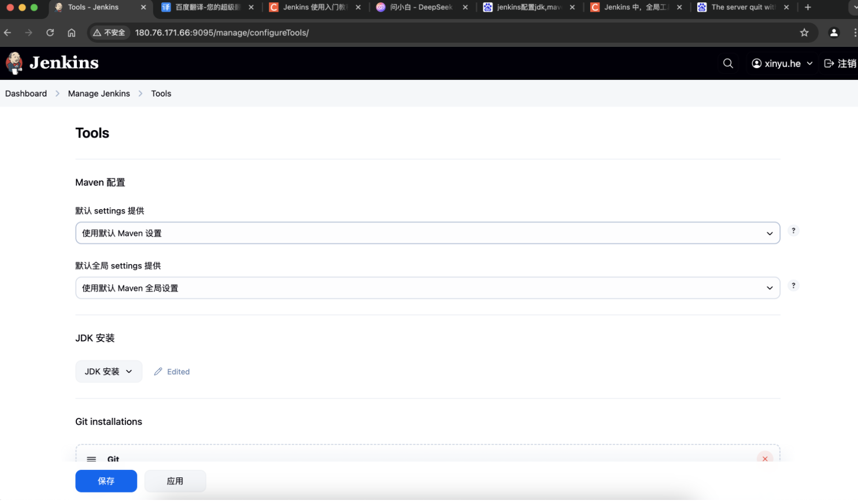Click the 默认全局 settings 提供 label
The height and width of the screenshot is (504, 858).
[x=118, y=266]
